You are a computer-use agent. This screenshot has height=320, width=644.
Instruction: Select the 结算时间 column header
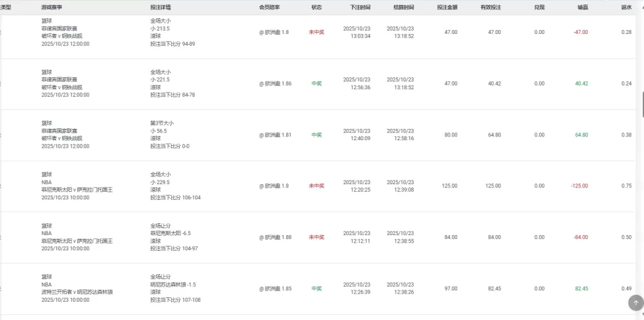coord(404,7)
